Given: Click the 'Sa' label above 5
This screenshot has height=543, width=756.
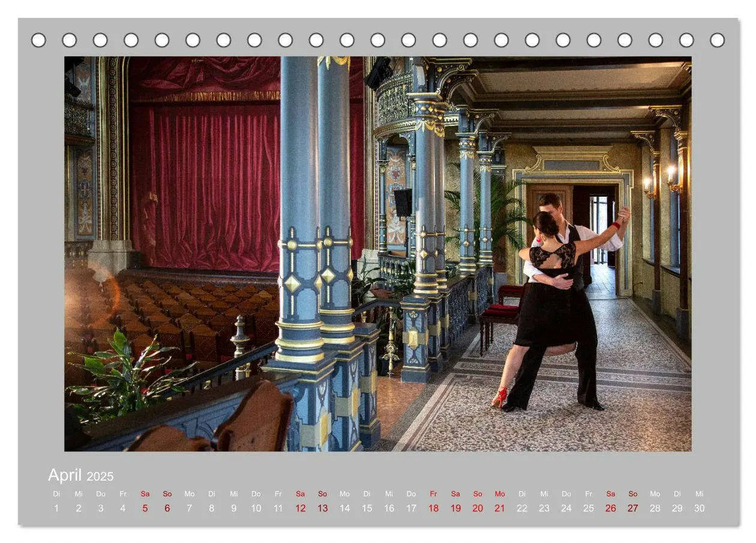Looking at the screenshot, I should 145,494.
